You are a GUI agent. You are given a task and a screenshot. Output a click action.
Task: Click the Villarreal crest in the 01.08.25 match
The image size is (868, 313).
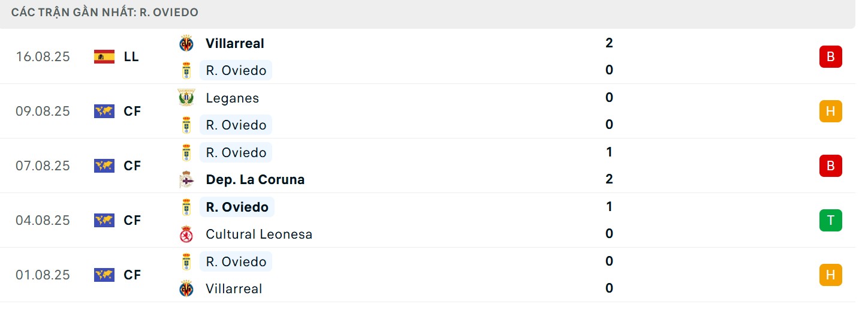186,288
